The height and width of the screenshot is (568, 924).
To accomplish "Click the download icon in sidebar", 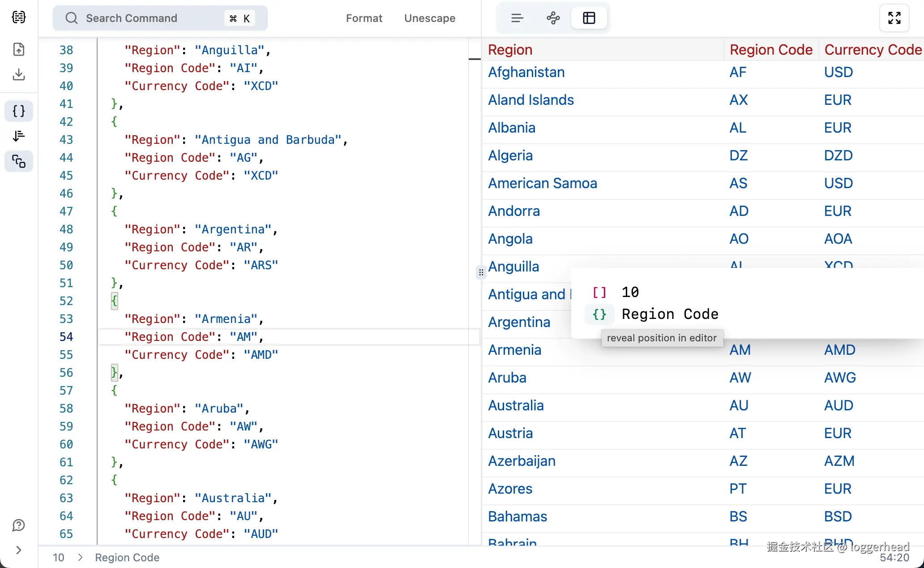I will [x=19, y=74].
